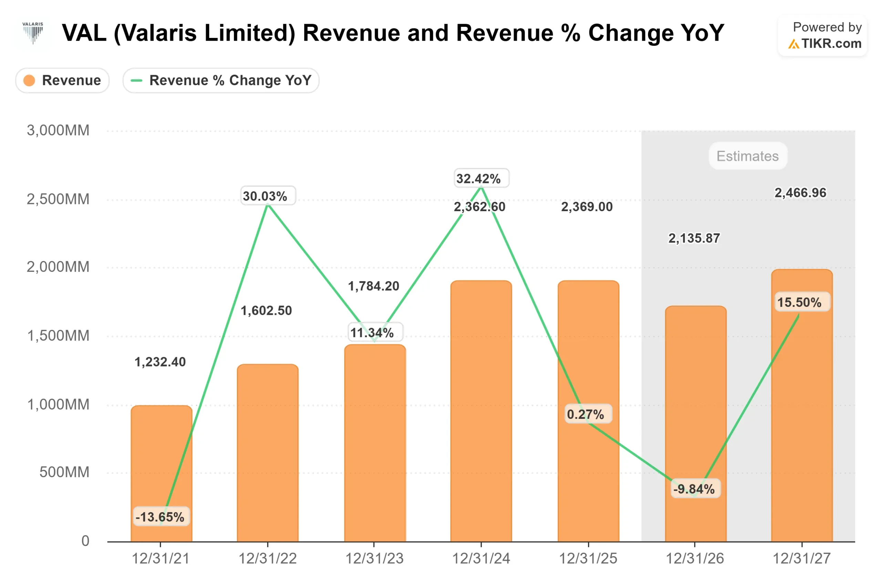Click the 30.03% callout bubble
Image resolution: width=882 pixels, height=588 pixels.
(x=267, y=195)
